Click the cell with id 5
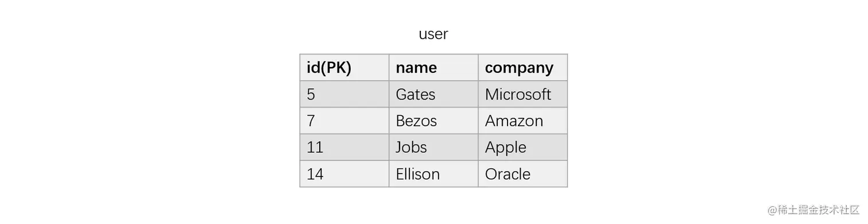The image size is (868, 224). click(x=344, y=94)
